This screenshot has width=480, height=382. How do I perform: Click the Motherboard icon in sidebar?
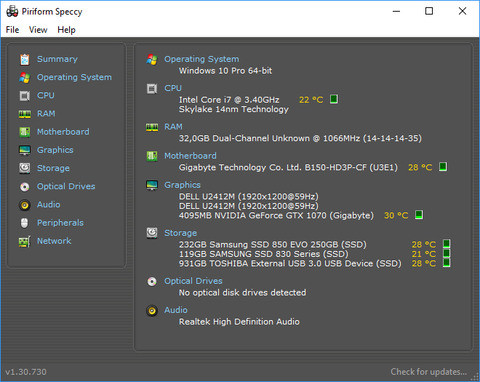pyautogui.click(x=25, y=132)
